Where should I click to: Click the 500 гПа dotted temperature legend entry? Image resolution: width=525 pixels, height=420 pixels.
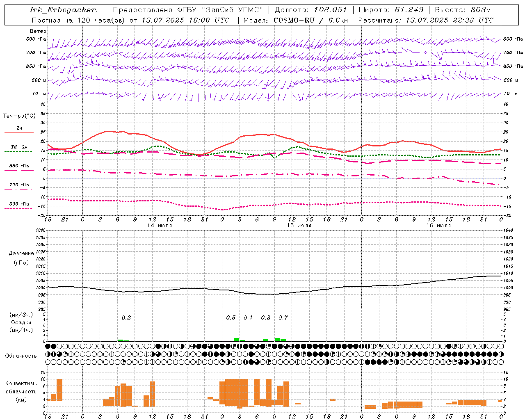click(19, 205)
